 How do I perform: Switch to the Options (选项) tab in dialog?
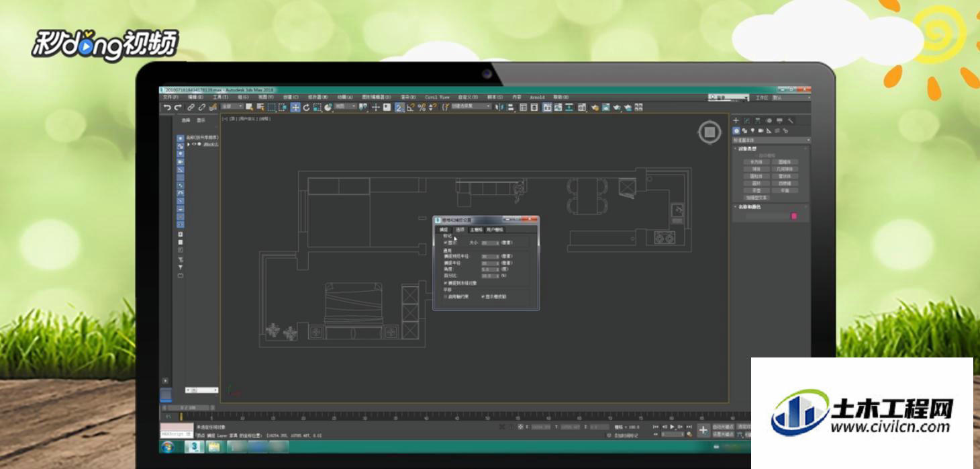point(460,230)
